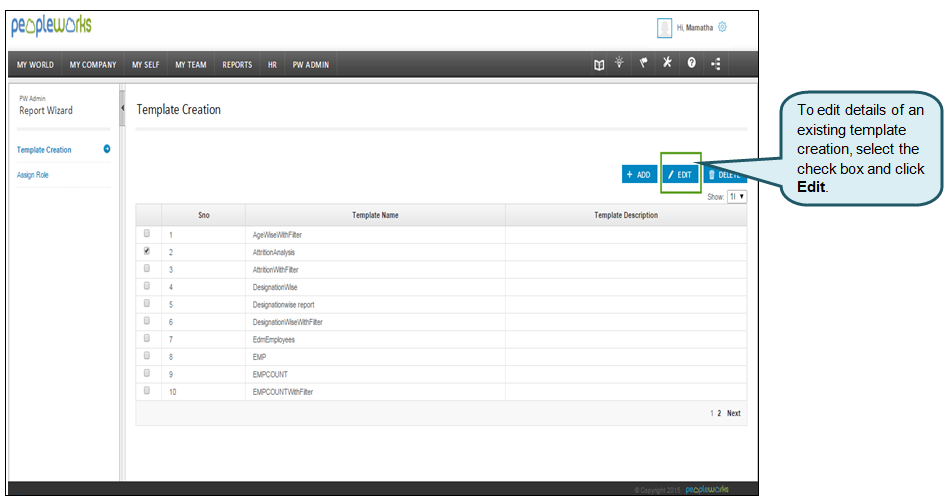
Task: Click the Add button
Action: 638,175
